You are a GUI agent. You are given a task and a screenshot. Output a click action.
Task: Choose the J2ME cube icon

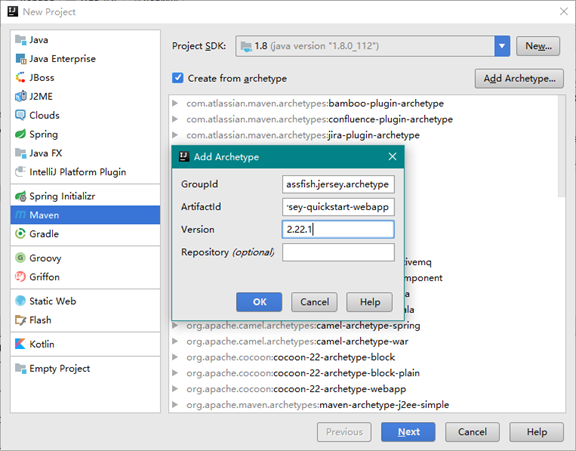click(21, 96)
